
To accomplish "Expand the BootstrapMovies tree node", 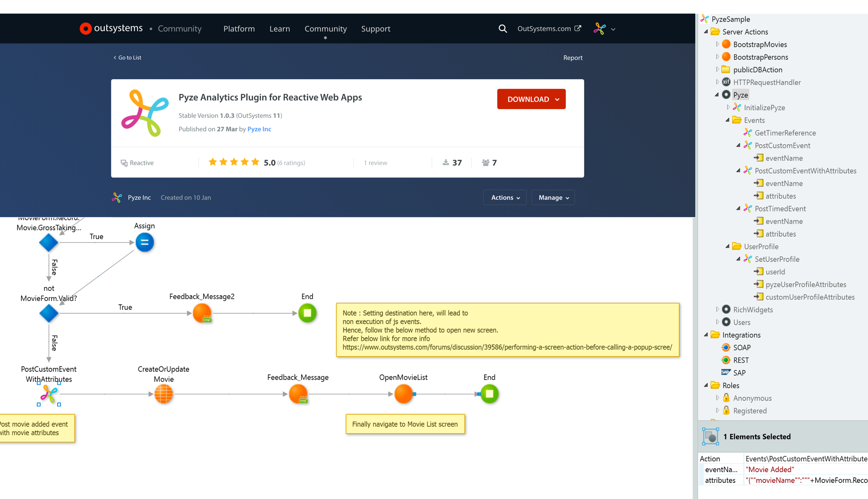I will [717, 44].
